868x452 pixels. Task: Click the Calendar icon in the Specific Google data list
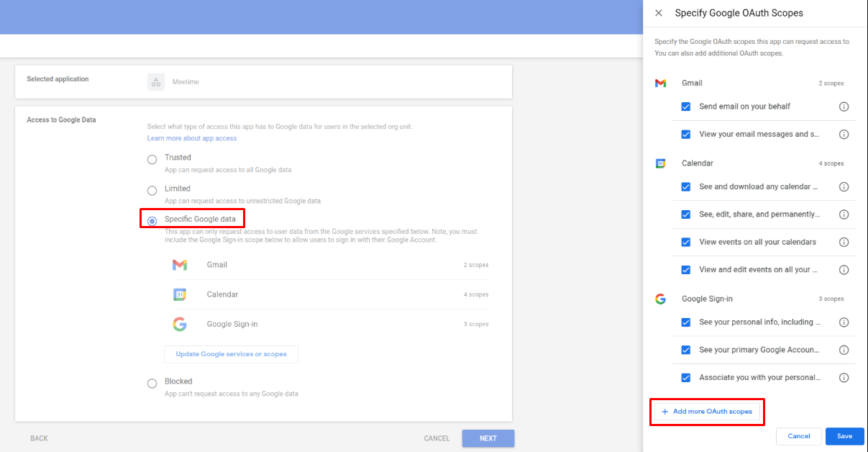pos(180,294)
